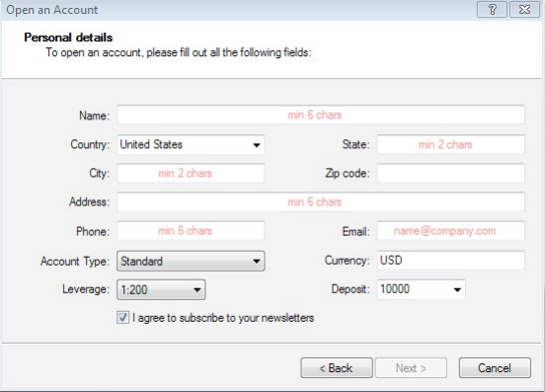Click the Currency field showing USD
The height and width of the screenshot is (392, 545).
pyautogui.click(x=451, y=261)
